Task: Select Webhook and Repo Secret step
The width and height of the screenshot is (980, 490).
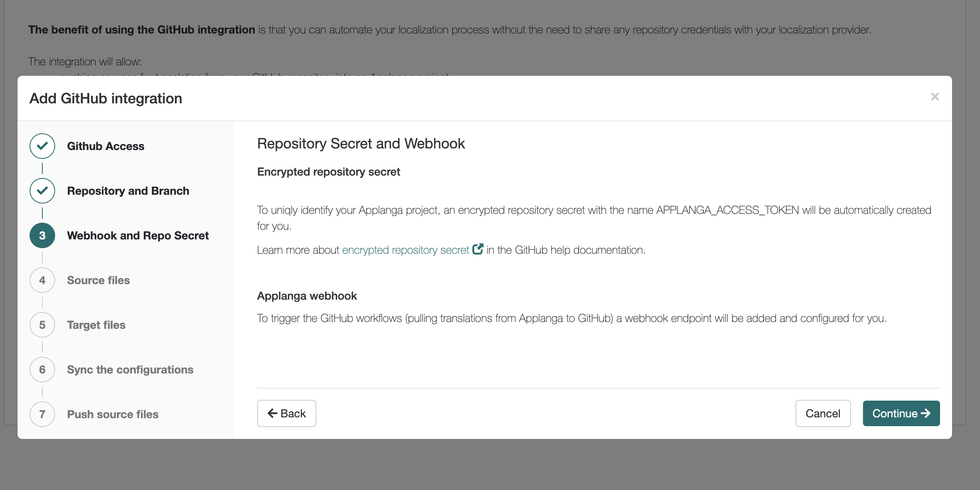Action: (x=138, y=235)
